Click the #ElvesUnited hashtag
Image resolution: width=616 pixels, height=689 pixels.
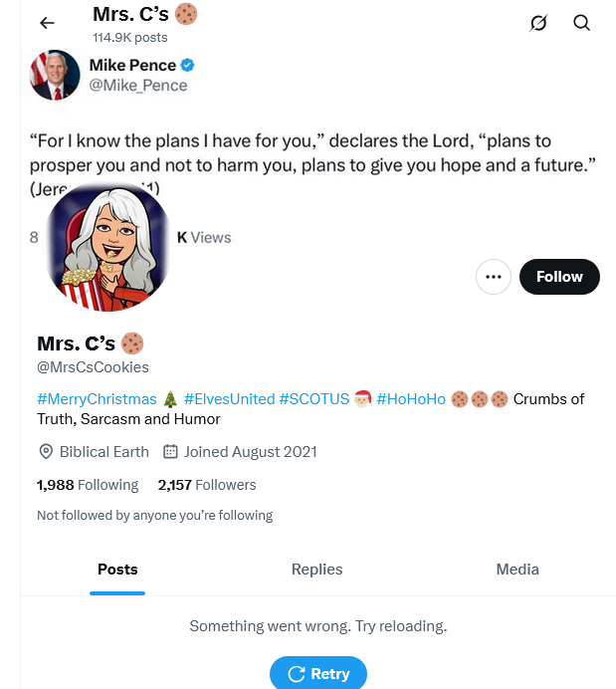(229, 399)
